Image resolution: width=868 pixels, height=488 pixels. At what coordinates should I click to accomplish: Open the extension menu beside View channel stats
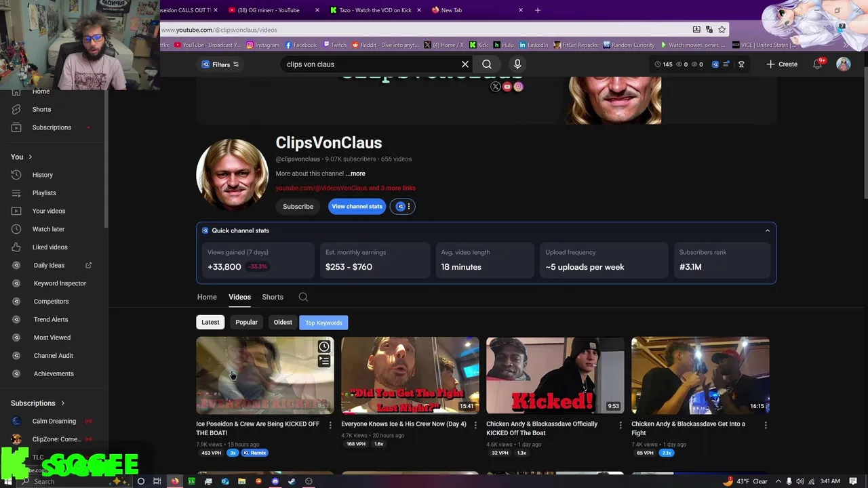[402, 207]
